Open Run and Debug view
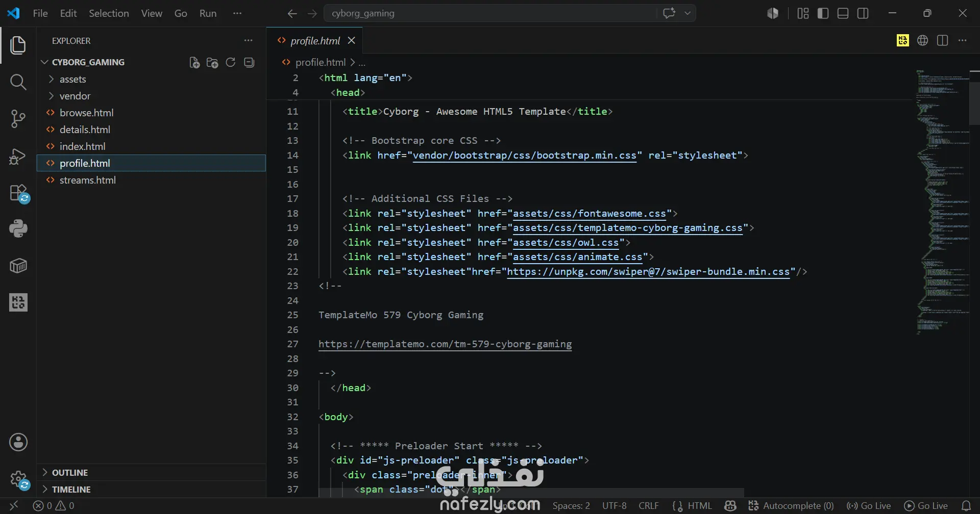This screenshot has height=514, width=980. click(18, 156)
